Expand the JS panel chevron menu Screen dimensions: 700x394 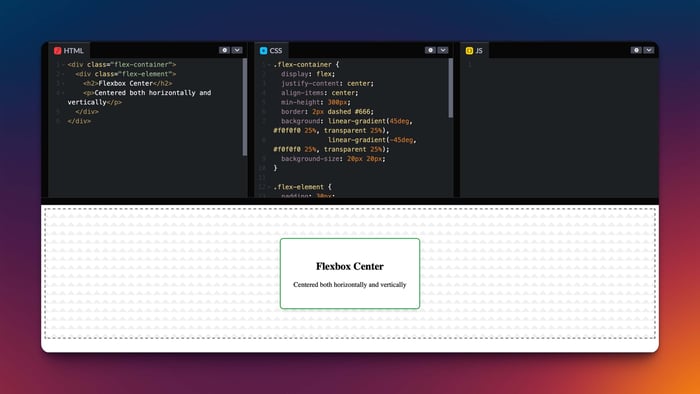[649, 50]
